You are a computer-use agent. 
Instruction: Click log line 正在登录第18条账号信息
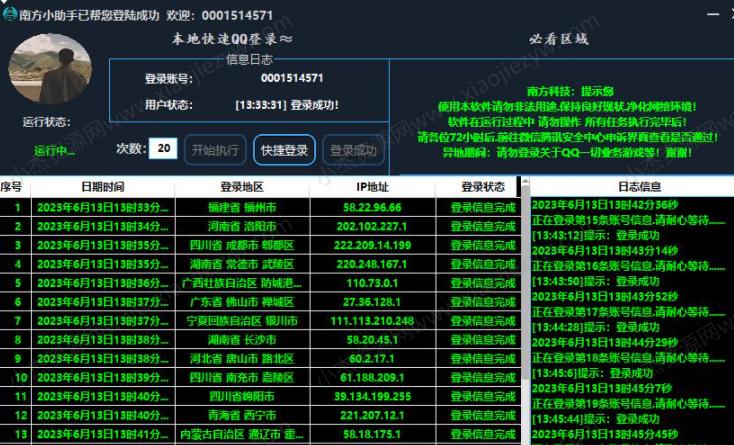(628, 357)
